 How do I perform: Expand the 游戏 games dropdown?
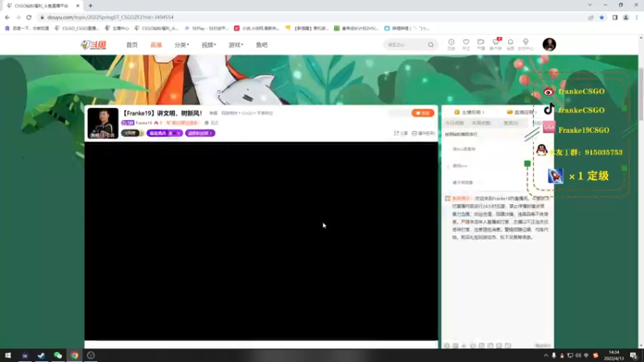(x=236, y=45)
